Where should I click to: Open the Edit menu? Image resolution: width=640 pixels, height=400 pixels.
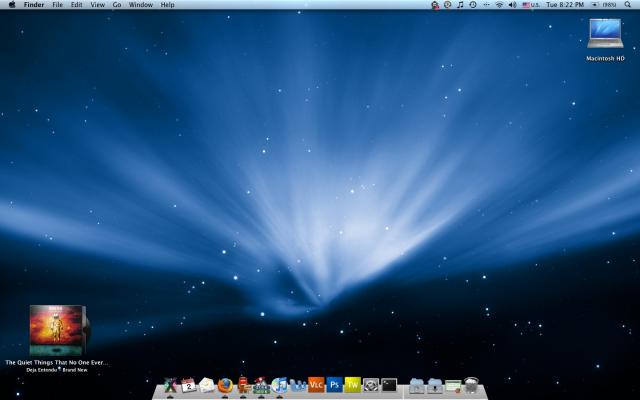[76, 5]
